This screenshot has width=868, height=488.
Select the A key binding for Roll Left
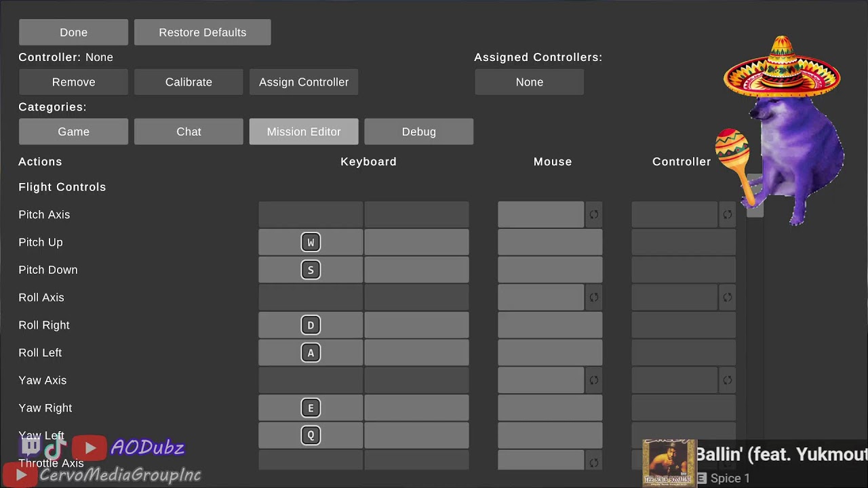(x=311, y=353)
